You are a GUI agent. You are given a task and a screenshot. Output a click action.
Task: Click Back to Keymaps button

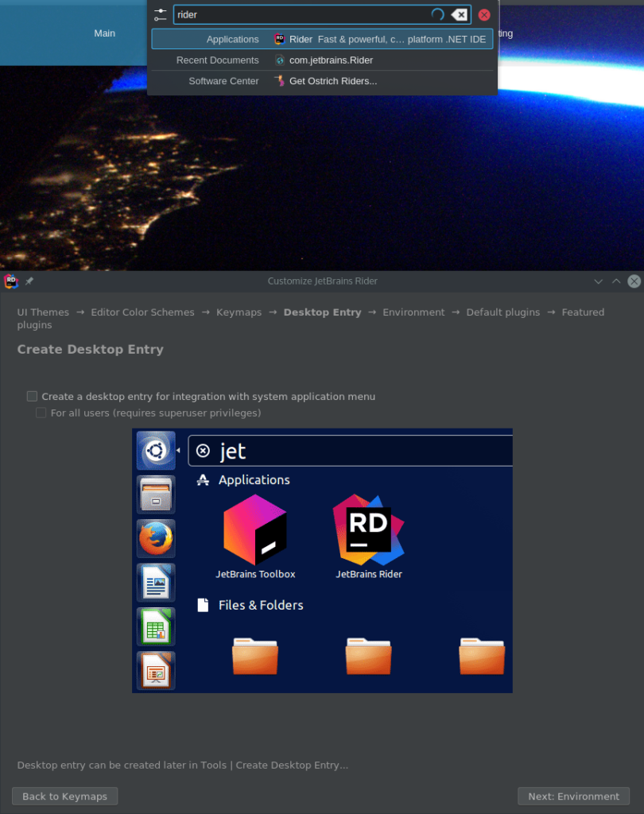[x=65, y=796]
